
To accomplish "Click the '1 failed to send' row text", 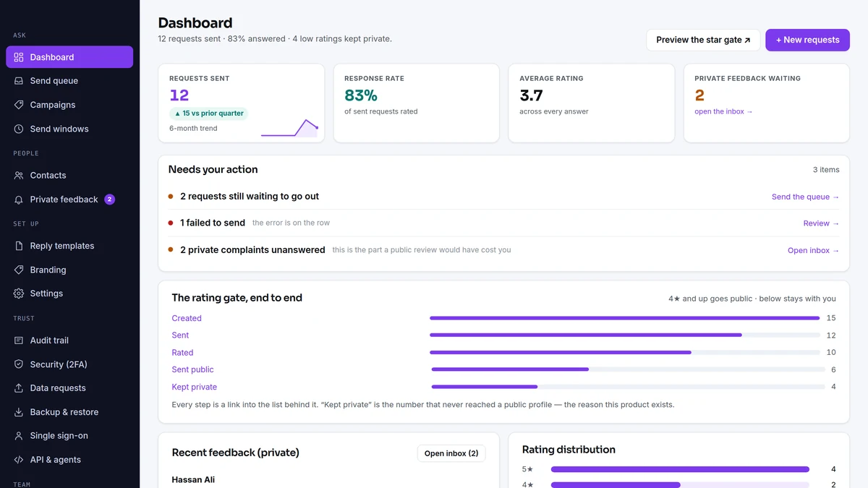I will point(213,223).
